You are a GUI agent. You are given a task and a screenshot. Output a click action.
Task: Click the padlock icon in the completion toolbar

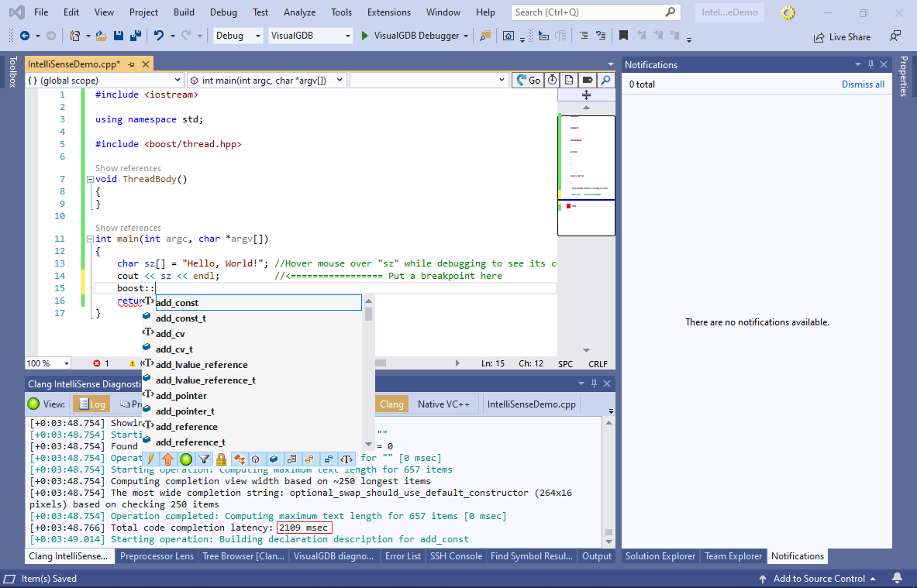click(x=221, y=459)
